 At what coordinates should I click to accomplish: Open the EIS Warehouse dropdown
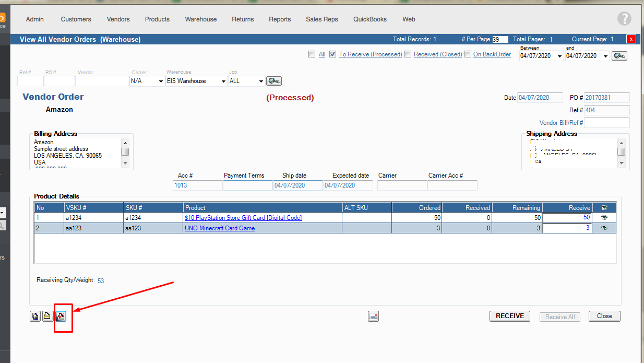(x=223, y=81)
